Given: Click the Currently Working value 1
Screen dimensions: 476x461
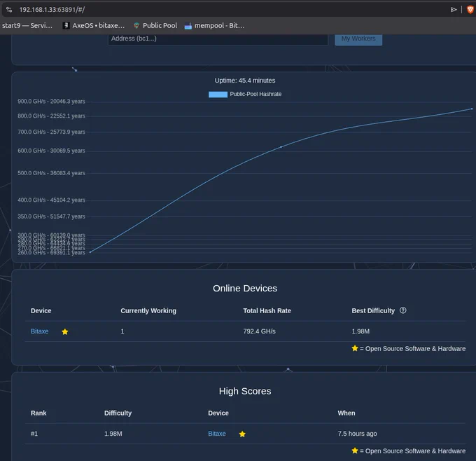Looking at the screenshot, I should tap(122, 331).
